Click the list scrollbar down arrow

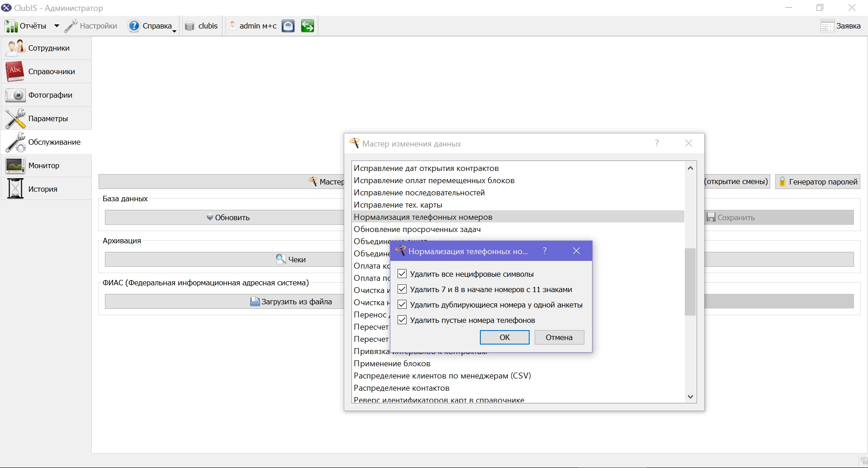pyautogui.click(x=690, y=397)
